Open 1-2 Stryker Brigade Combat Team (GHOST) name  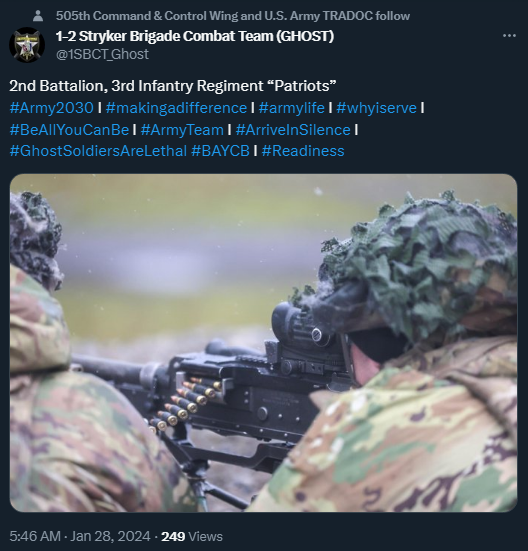tap(195, 36)
